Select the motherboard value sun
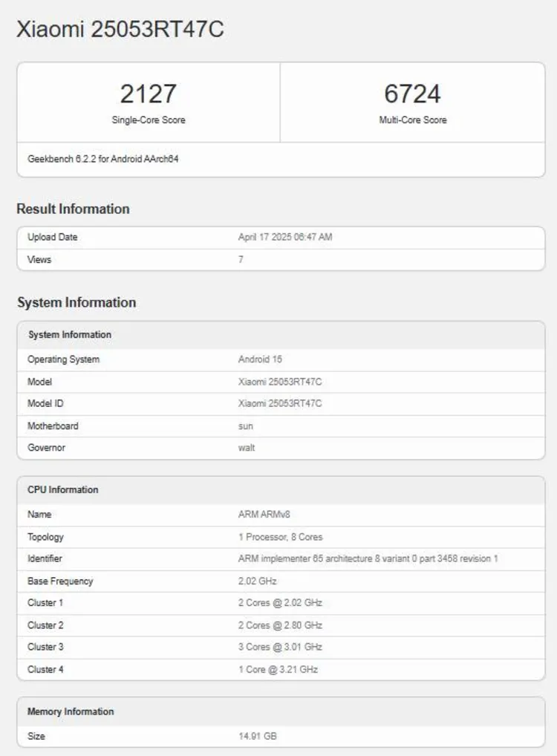Screen dimensions: 557x756 pos(246,426)
